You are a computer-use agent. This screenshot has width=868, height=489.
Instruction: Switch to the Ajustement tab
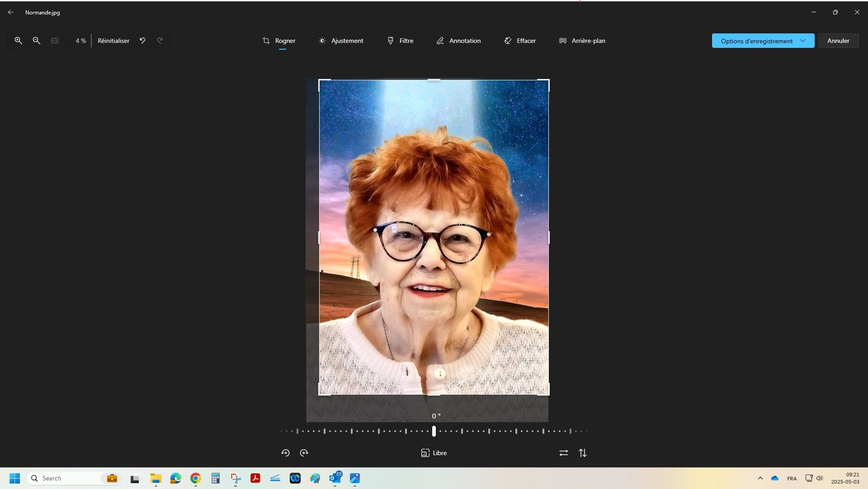point(341,41)
